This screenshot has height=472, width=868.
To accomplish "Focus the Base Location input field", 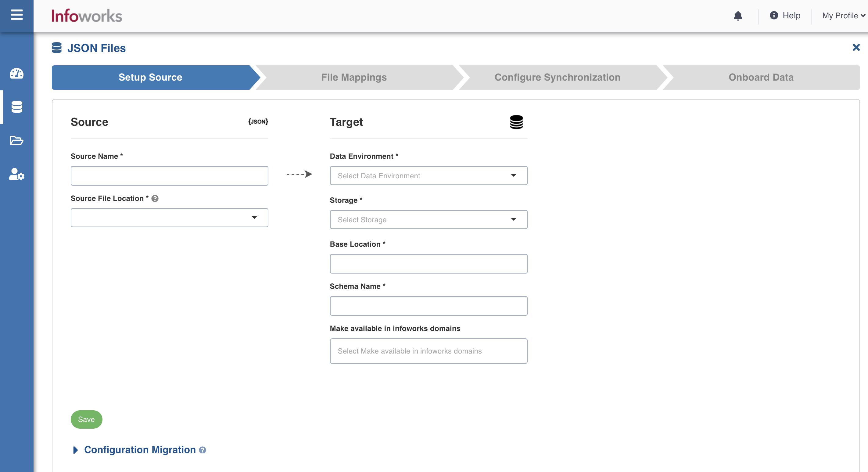I will [429, 264].
